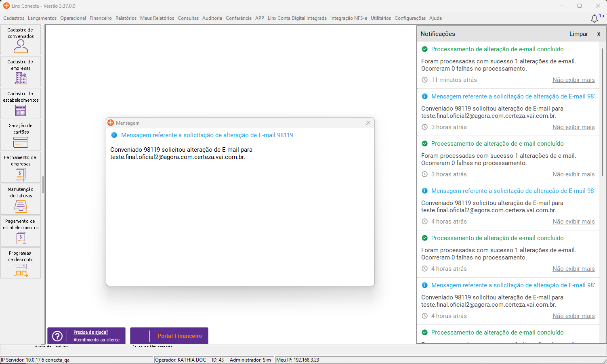The image size is (607, 364).
Task: Click Precisa de ajuda? link
Action: point(91,332)
